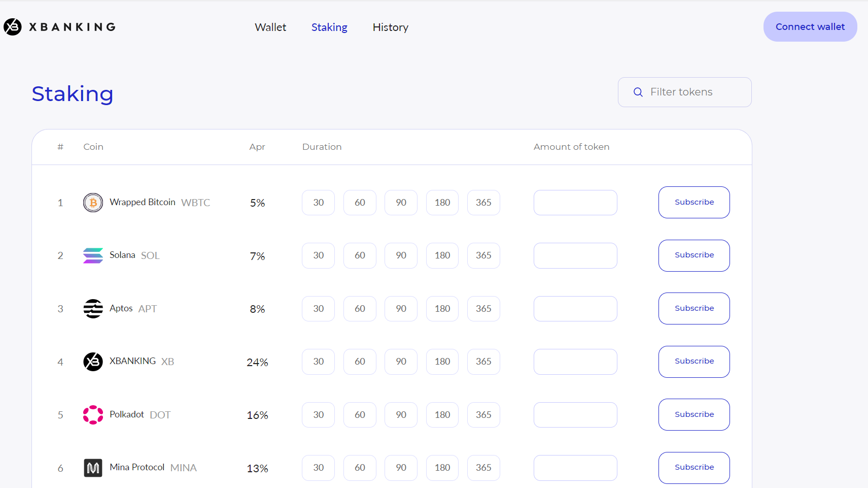Viewport: 868px width, 488px height.
Task: Open the Staking tab
Action: point(329,27)
